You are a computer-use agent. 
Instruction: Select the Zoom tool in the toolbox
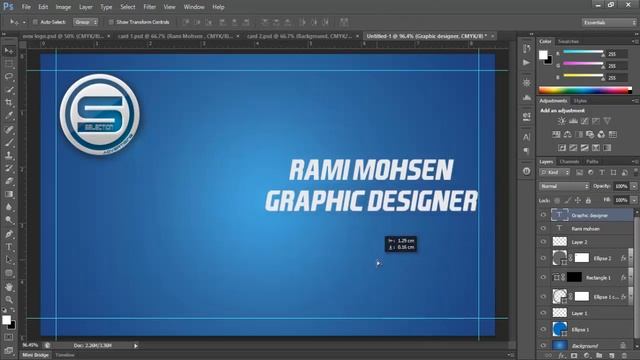(9, 300)
